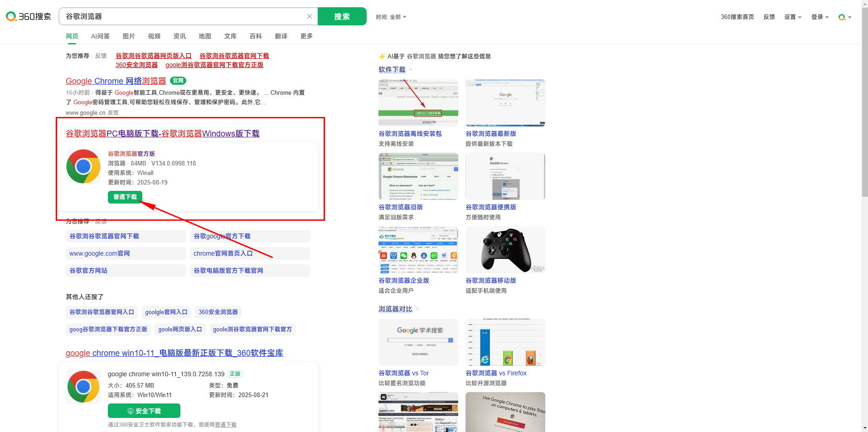This screenshot has width=868, height=432.
Task: Click the Chrome icon in 360软件宝库 result
Action: point(83,387)
